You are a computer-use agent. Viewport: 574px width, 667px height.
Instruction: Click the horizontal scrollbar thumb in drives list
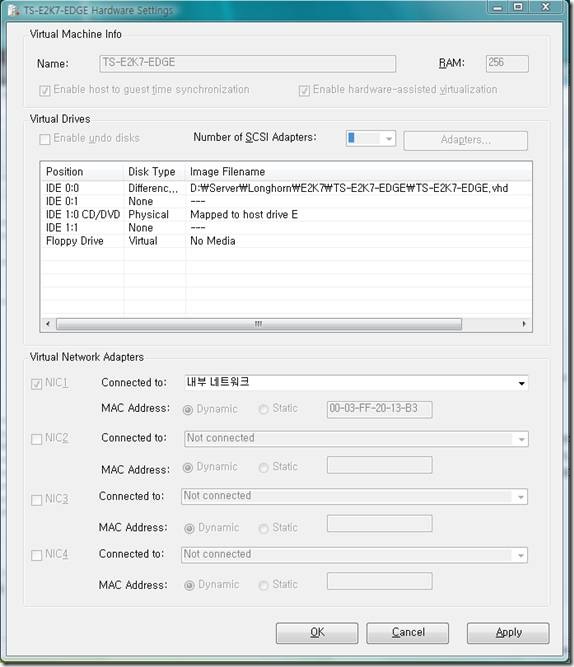(259, 324)
